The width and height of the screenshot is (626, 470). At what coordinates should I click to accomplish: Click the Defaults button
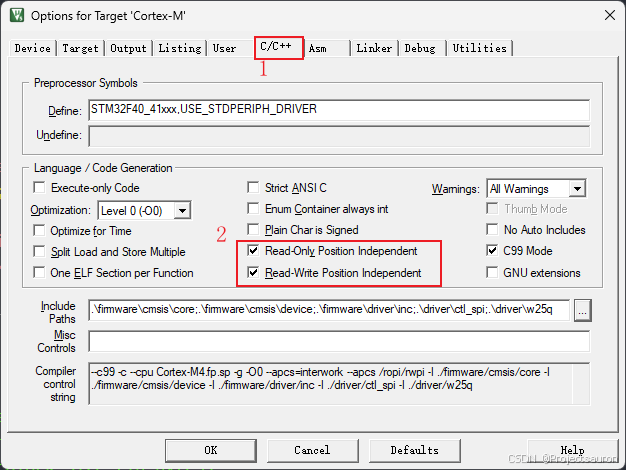414,450
